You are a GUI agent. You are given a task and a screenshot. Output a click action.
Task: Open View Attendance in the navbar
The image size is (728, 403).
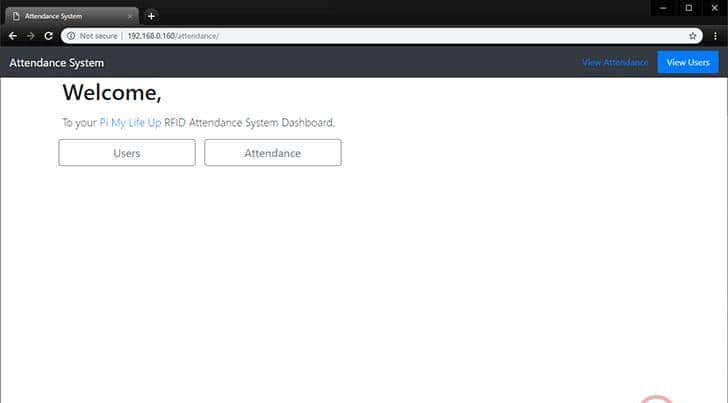(615, 63)
